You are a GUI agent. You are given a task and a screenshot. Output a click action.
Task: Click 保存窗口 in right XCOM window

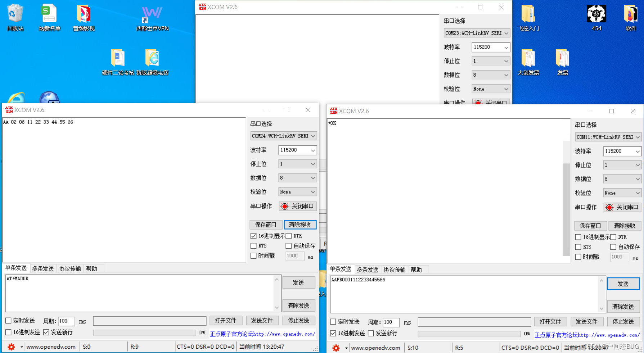(590, 226)
